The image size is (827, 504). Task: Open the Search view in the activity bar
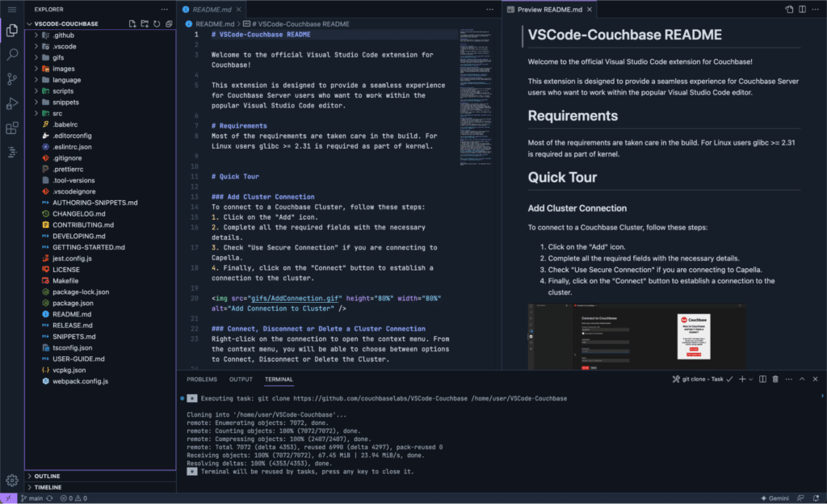click(x=10, y=54)
